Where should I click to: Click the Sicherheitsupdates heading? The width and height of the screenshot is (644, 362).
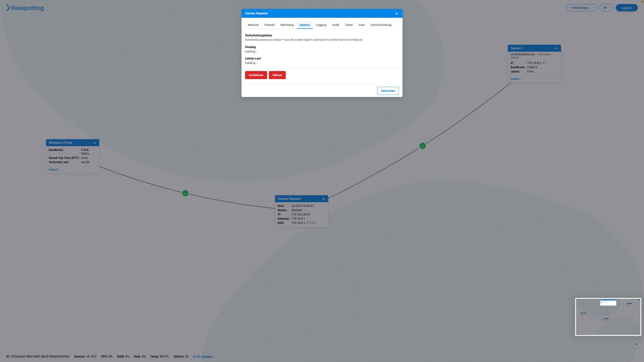point(259,35)
